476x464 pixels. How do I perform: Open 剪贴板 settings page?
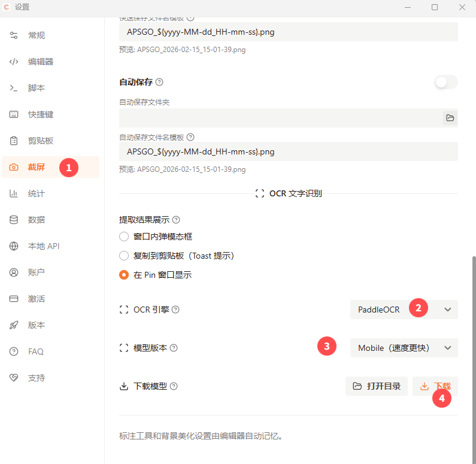click(x=41, y=141)
